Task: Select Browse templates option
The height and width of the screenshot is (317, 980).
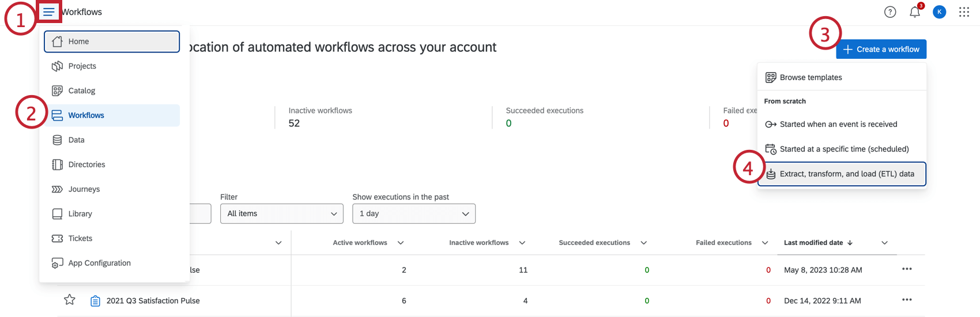Action: pyautogui.click(x=811, y=78)
